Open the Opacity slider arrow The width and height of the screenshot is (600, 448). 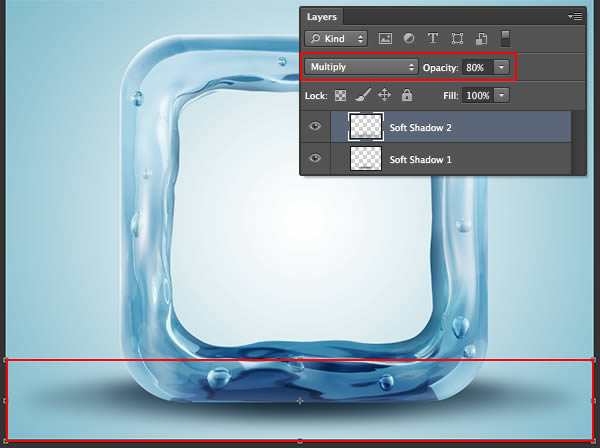pyautogui.click(x=501, y=67)
